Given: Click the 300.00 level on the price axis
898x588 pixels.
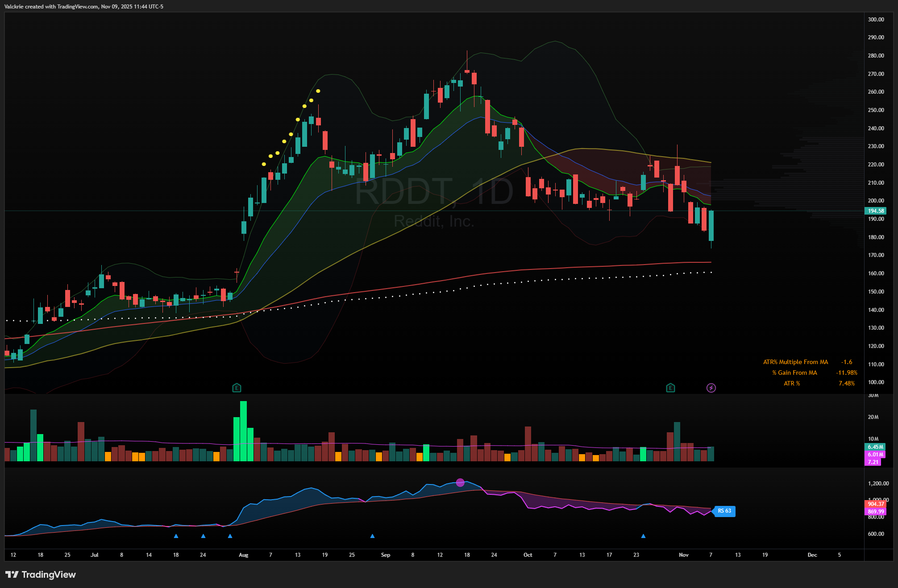Looking at the screenshot, I should [876, 19].
